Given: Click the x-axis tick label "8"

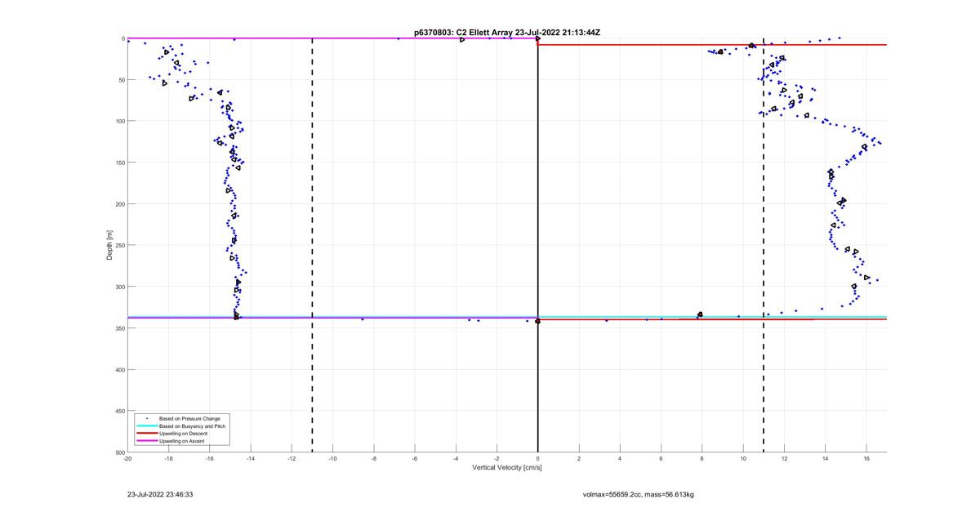Looking at the screenshot, I should (702, 458).
